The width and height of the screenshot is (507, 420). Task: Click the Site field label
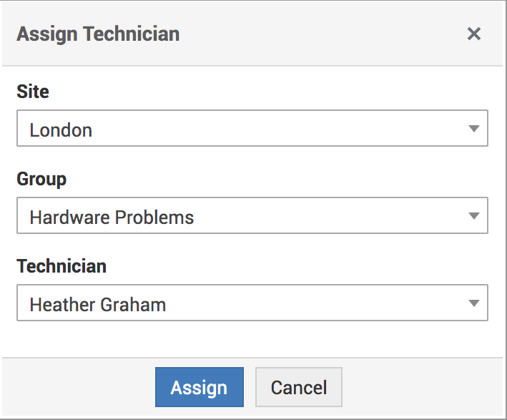click(x=33, y=92)
